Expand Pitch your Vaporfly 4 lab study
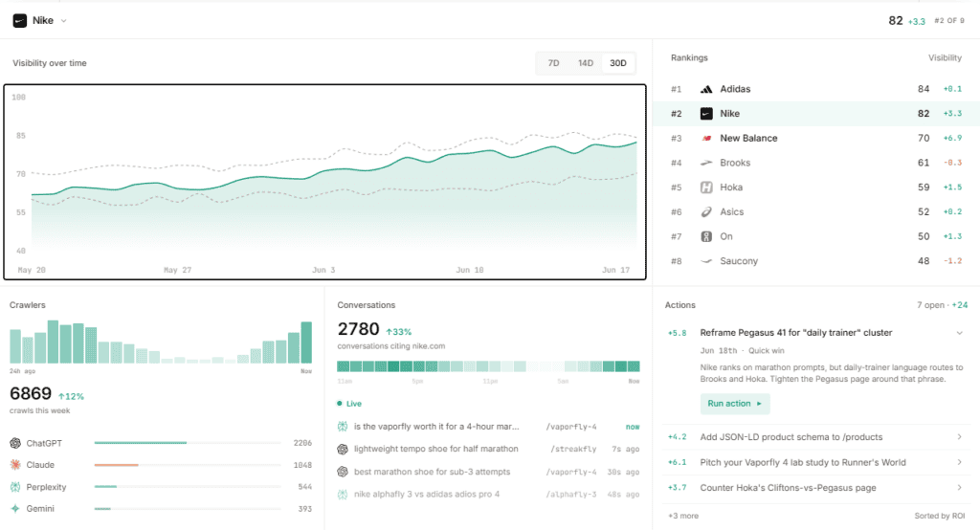980x530 pixels. coord(959,462)
